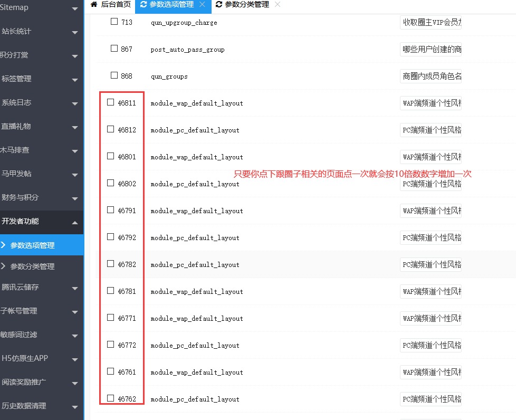This screenshot has width=516, height=420.
Task: Check the checkbox for row 713
Action: (x=114, y=22)
